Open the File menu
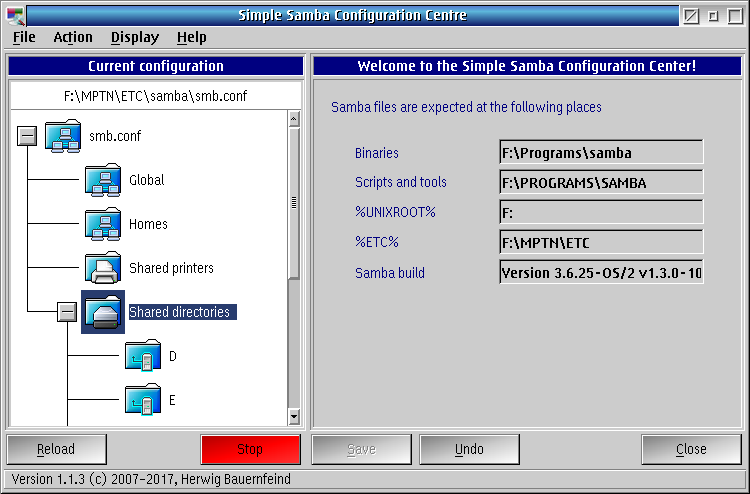The width and height of the screenshot is (750, 494). tap(24, 37)
